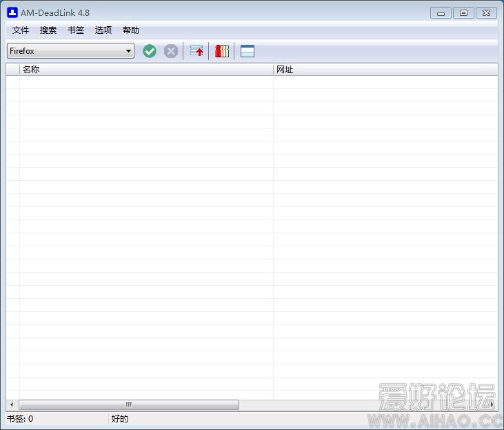Open the 书签 menu

pos(76,30)
